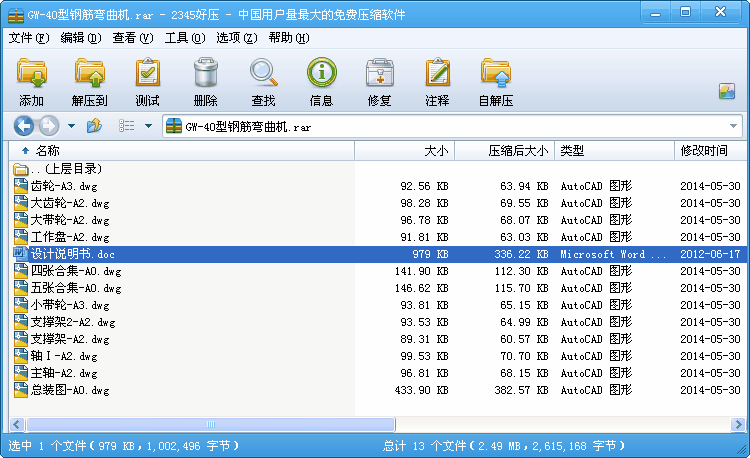Select file 五张合集-A0.dwg
The image size is (750, 458).
click(378, 288)
